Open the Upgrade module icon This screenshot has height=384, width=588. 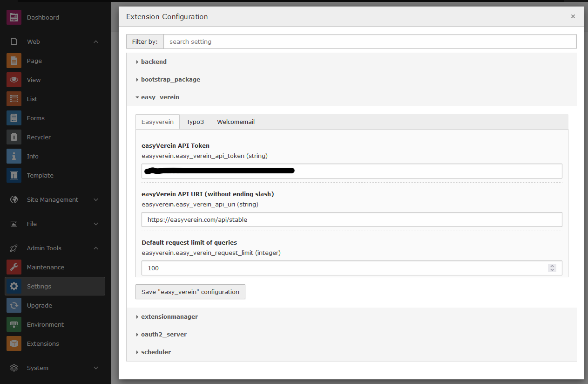point(14,305)
